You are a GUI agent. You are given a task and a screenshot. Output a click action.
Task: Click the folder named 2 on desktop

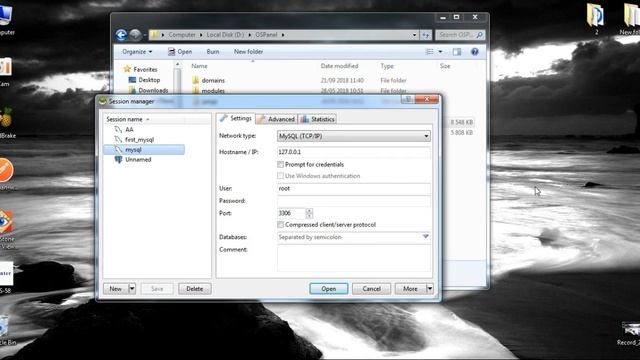coord(596,18)
